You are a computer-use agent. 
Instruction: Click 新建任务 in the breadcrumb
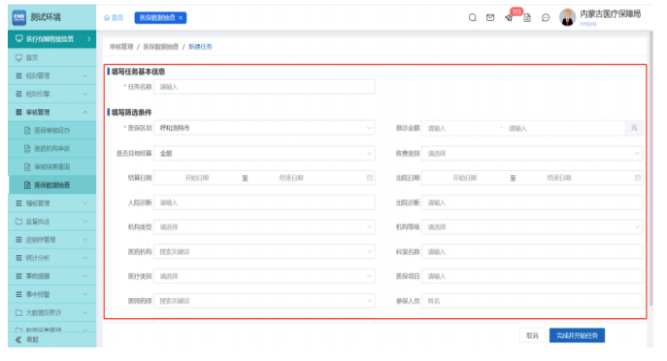click(200, 47)
